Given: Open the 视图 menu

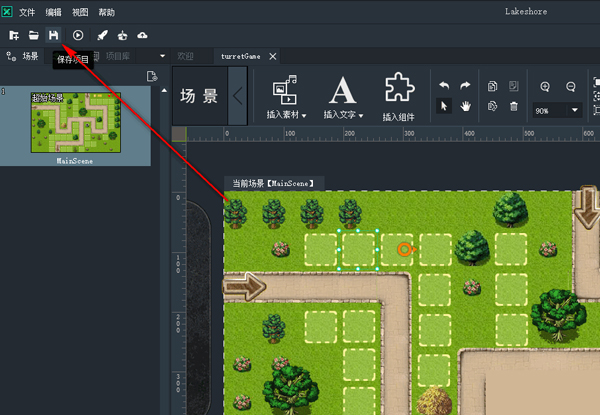Looking at the screenshot, I should [80, 12].
